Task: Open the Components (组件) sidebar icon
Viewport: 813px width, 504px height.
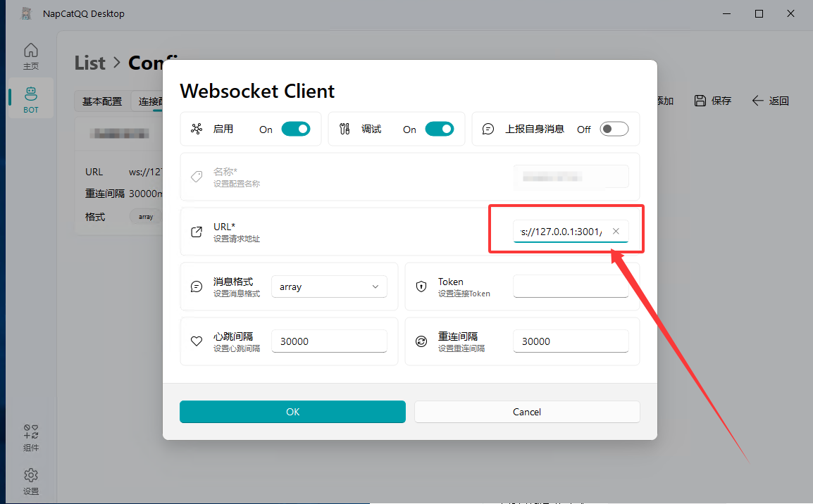Action: (30, 431)
